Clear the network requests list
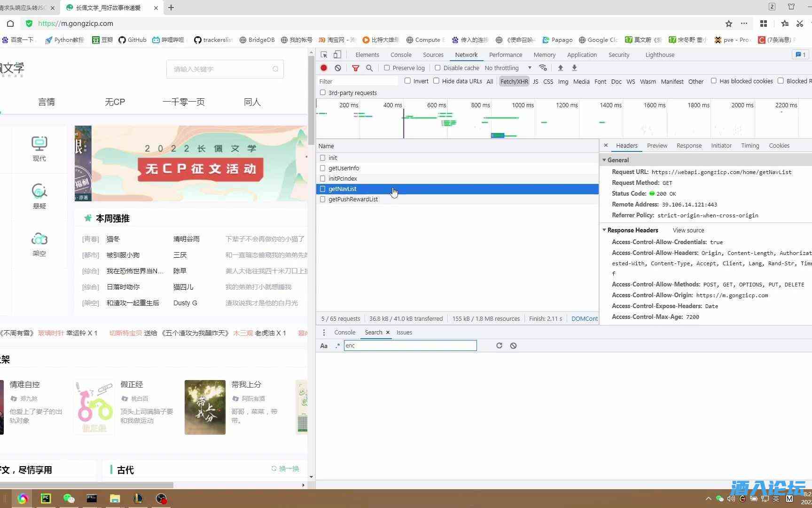 pyautogui.click(x=337, y=68)
